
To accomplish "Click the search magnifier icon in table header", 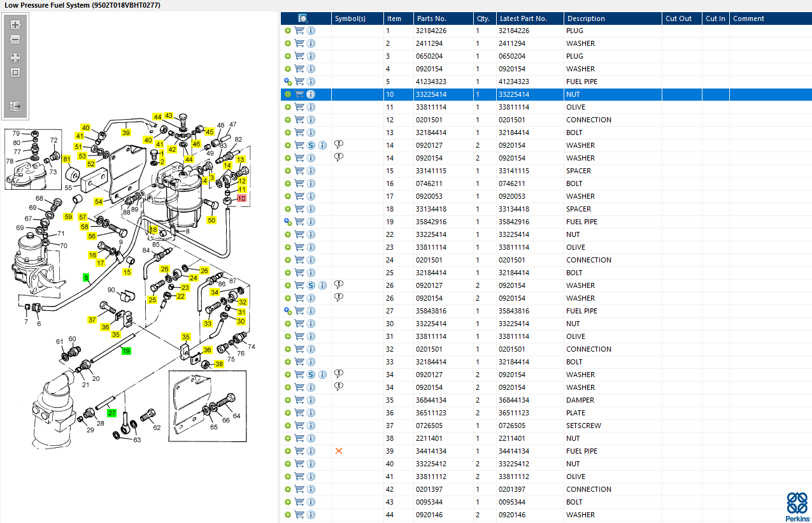I will coord(303,18).
